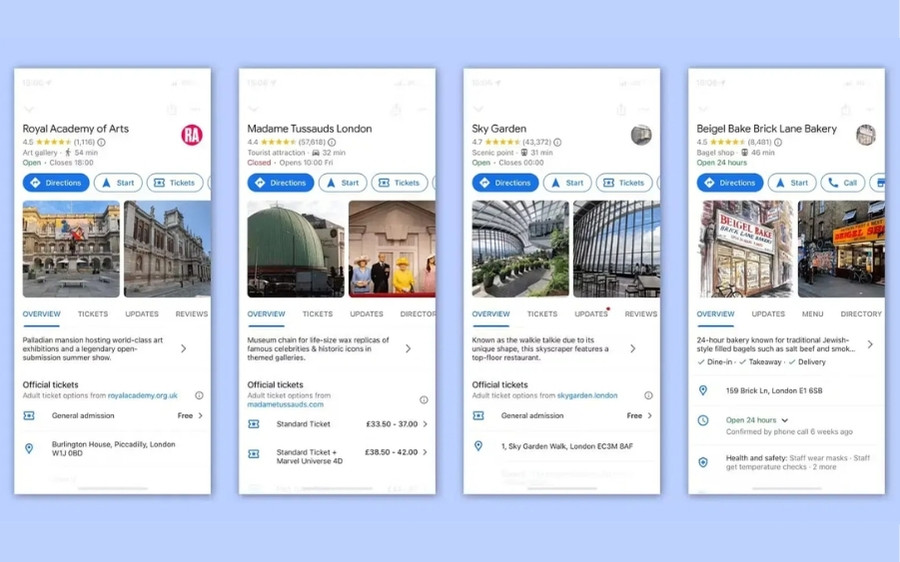Share the Beigel Bake place
The height and width of the screenshot is (562, 900).
click(845, 109)
